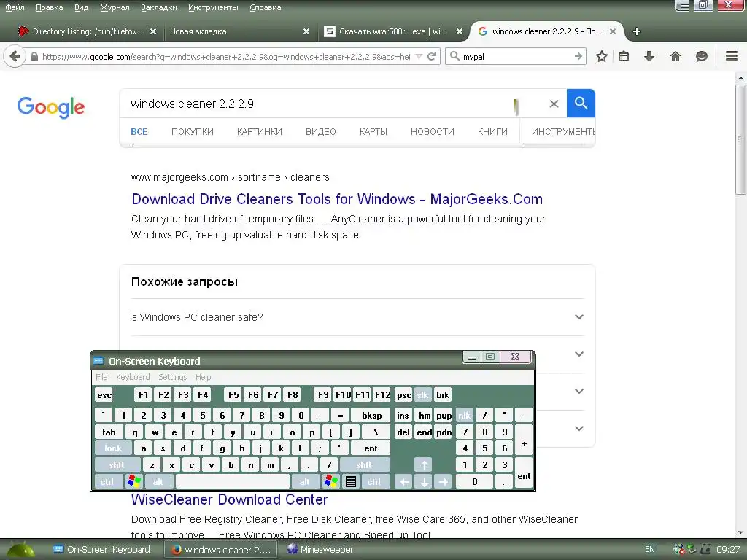Viewport: 747px width, 560px height.
Task: Switch to Minesweeper in the taskbar
Action: [320, 550]
